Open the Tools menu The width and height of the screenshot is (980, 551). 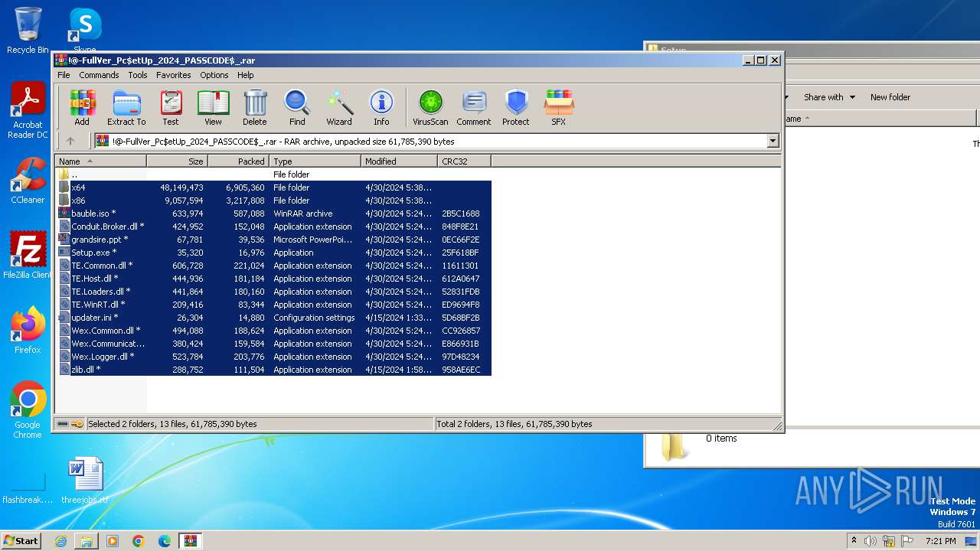138,75
